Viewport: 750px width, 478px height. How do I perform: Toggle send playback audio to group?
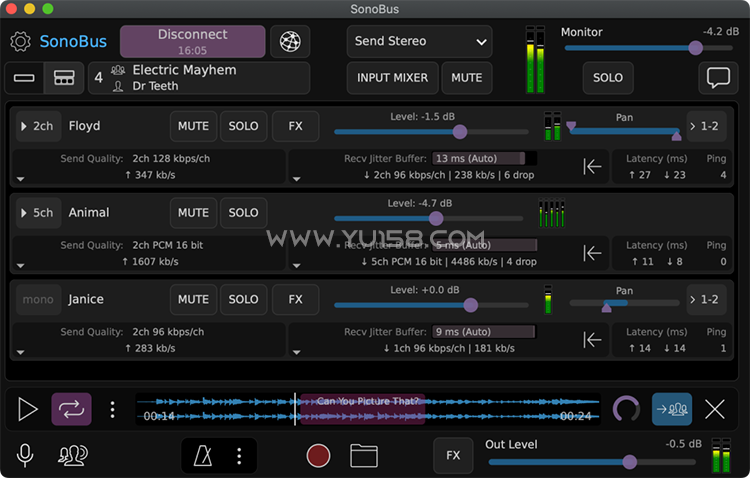(672, 410)
